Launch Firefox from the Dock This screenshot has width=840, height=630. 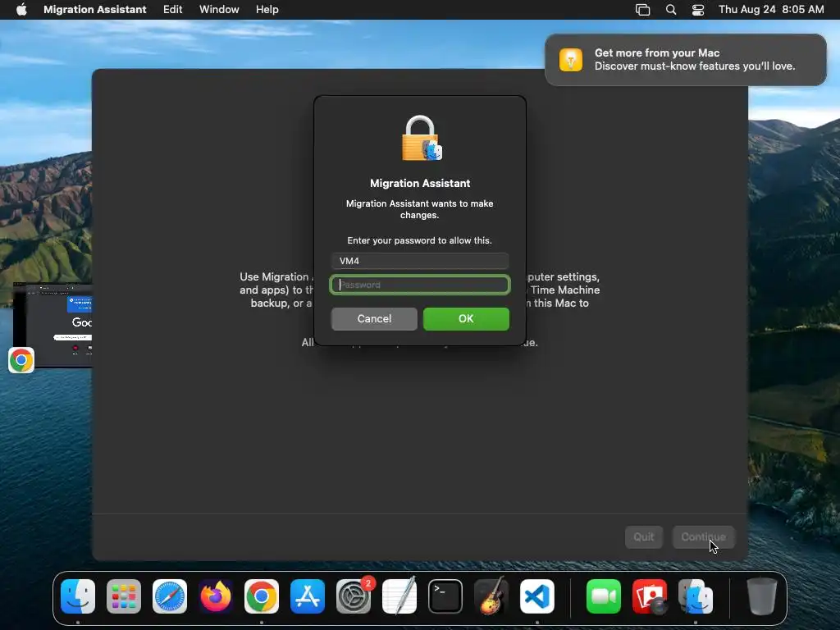pos(216,596)
